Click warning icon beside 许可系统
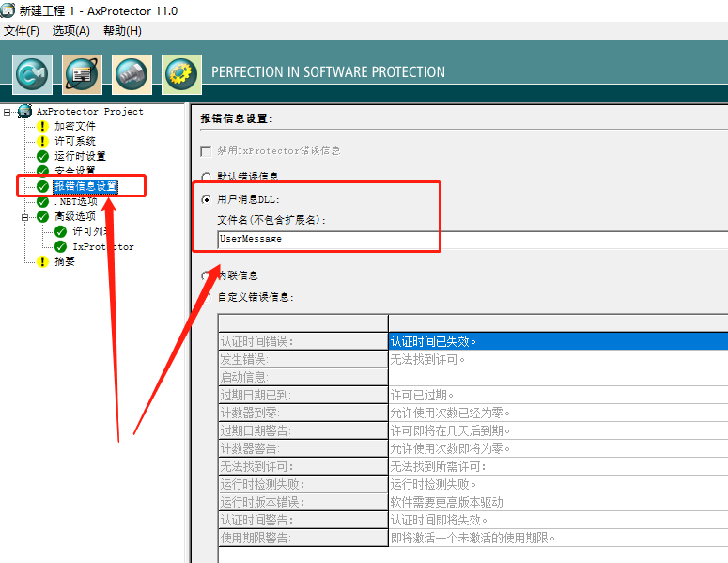The width and height of the screenshot is (728, 563). click(x=42, y=141)
